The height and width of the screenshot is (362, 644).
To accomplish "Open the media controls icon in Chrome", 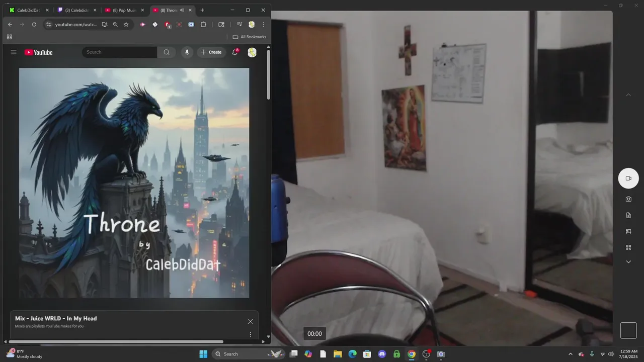I will 239,24.
